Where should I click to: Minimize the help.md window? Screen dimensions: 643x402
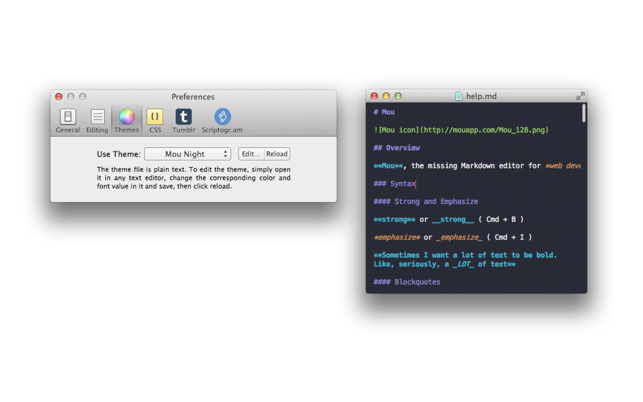click(x=386, y=96)
